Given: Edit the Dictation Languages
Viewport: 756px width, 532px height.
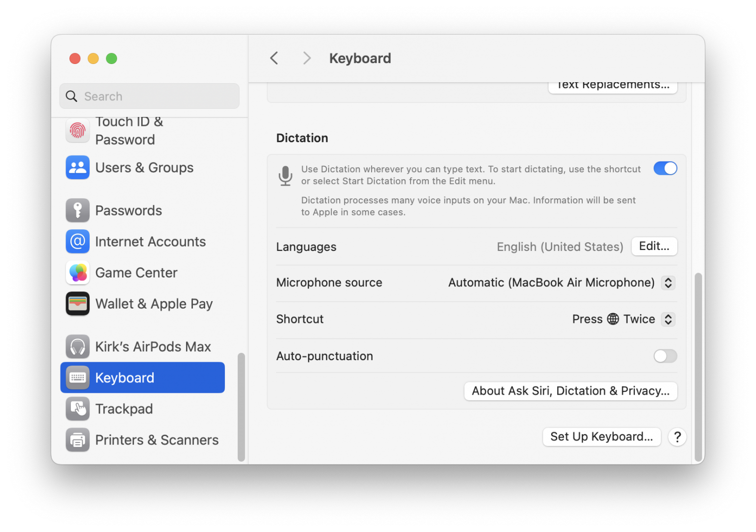Looking at the screenshot, I should coord(654,246).
